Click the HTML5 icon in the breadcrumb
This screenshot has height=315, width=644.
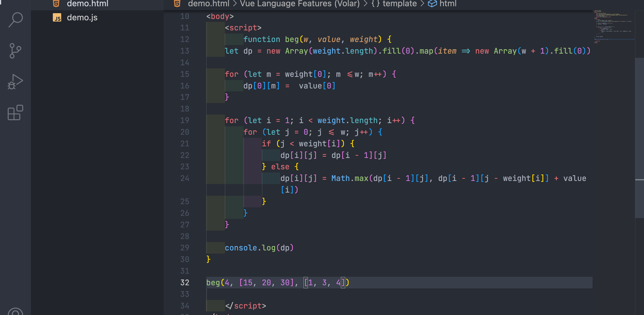point(177,4)
